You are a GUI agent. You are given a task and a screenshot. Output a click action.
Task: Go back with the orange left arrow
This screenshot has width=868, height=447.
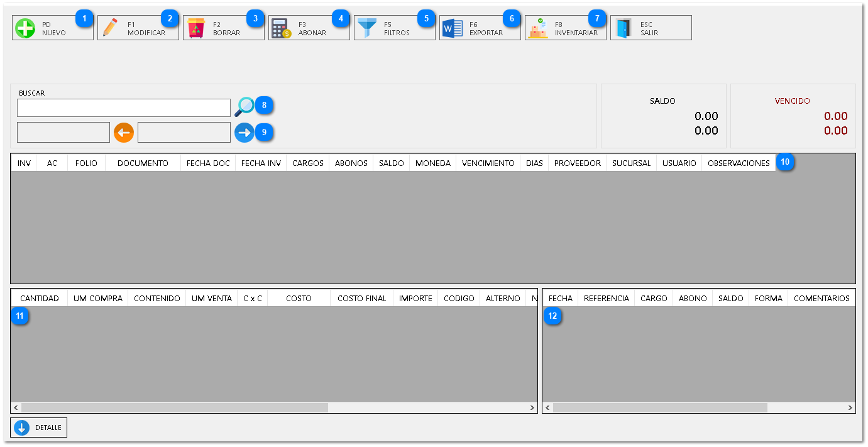(124, 133)
